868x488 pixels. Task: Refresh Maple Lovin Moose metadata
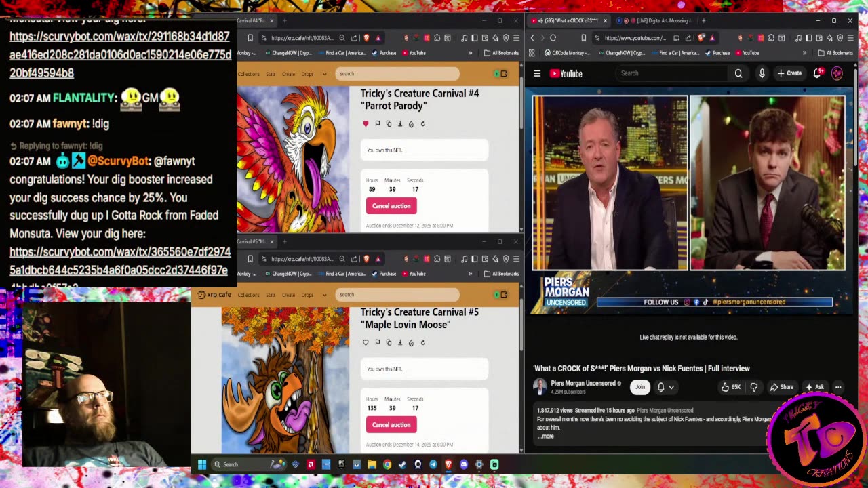tap(422, 342)
